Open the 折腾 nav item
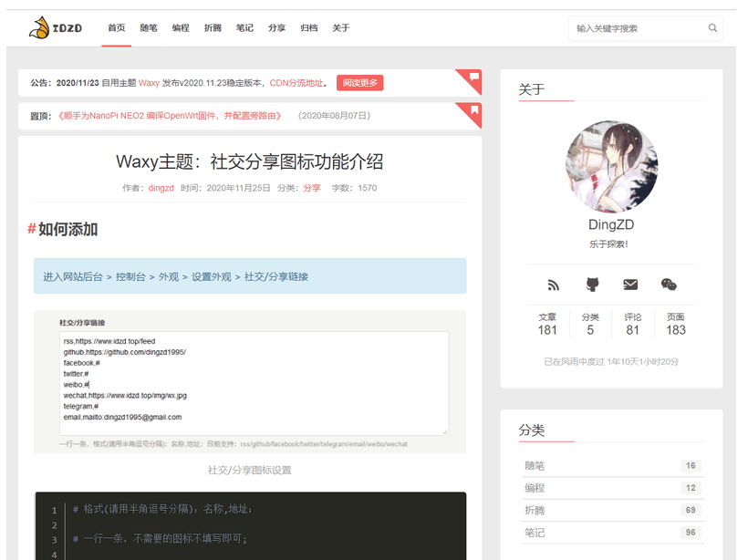The height and width of the screenshot is (560, 748). [213, 28]
